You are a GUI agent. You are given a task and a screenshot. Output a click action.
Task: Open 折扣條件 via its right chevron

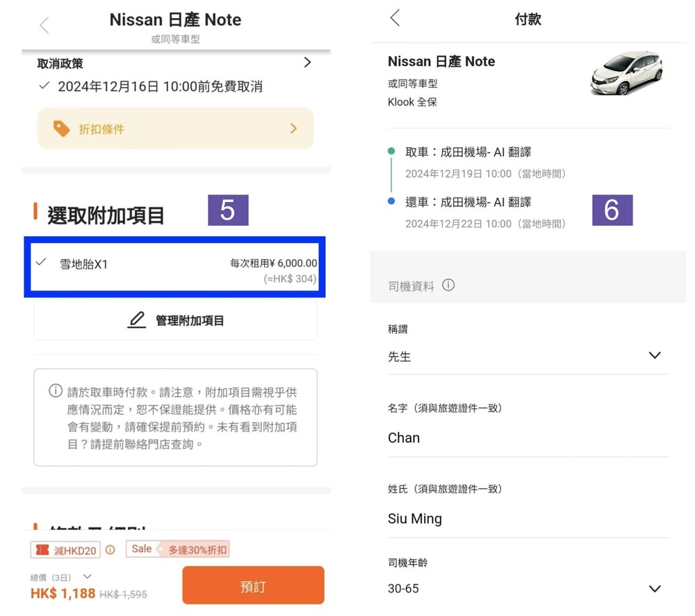293,129
